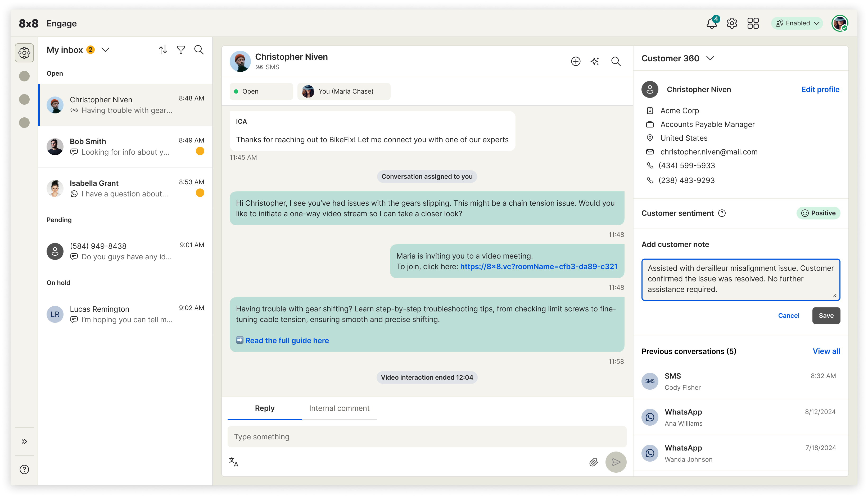The image size is (868, 497).
Task: Select the Reply tab
Action: [x=264, y=408]
